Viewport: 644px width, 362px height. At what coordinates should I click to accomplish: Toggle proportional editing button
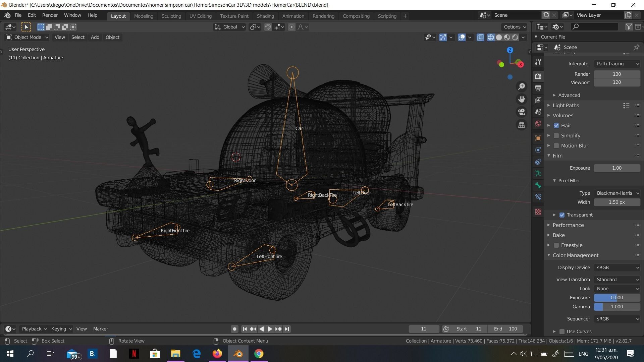coord(291,27)
